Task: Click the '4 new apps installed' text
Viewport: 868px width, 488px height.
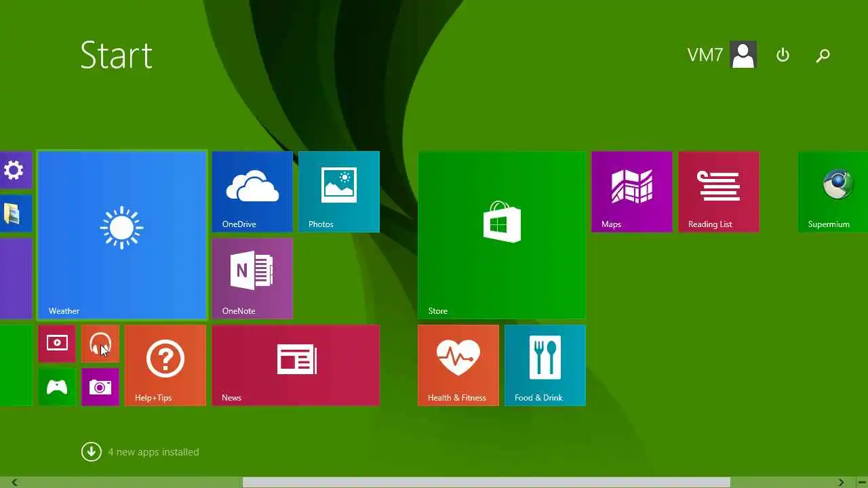Action: [x=153, y=452]
